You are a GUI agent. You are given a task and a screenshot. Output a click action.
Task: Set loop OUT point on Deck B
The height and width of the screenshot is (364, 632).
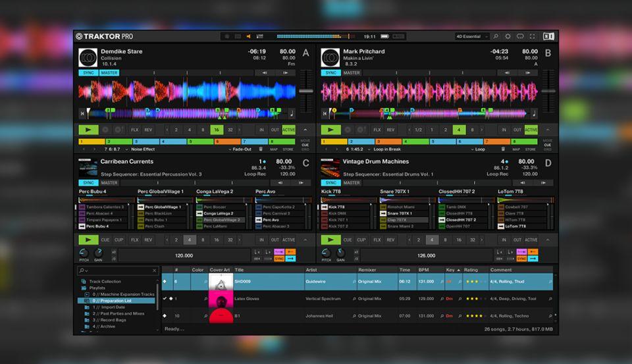517,130
